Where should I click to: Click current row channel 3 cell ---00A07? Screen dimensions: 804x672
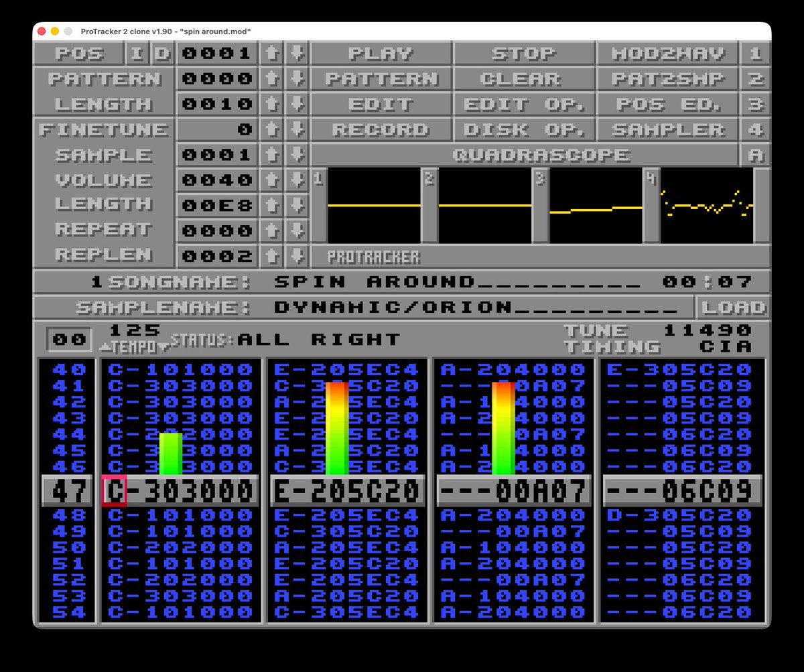click(x=513, y=491)
